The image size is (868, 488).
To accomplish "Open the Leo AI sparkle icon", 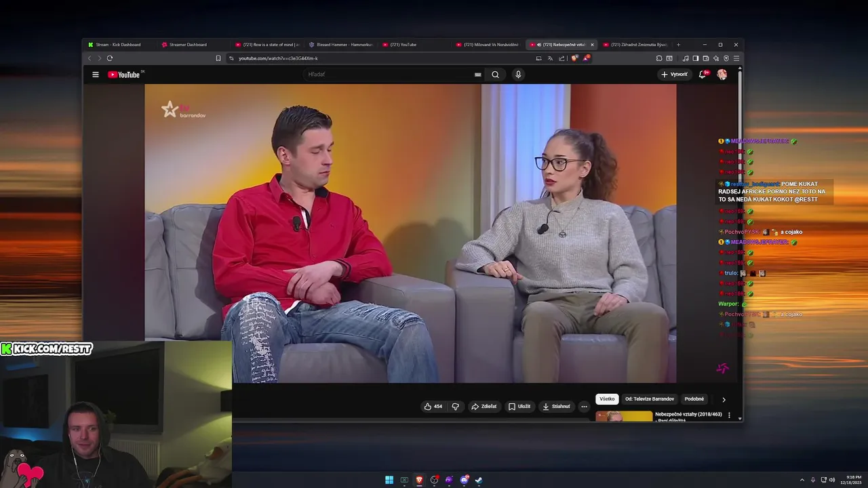I will point(716,58).
